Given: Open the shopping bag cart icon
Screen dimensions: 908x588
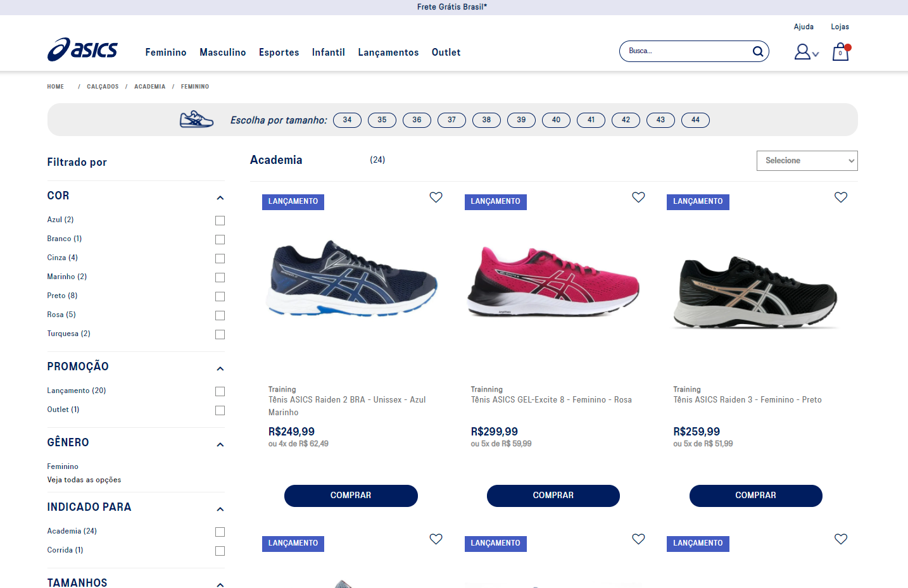Looking at the screenshot, I should pyautogui.click(x=841, y=51).
